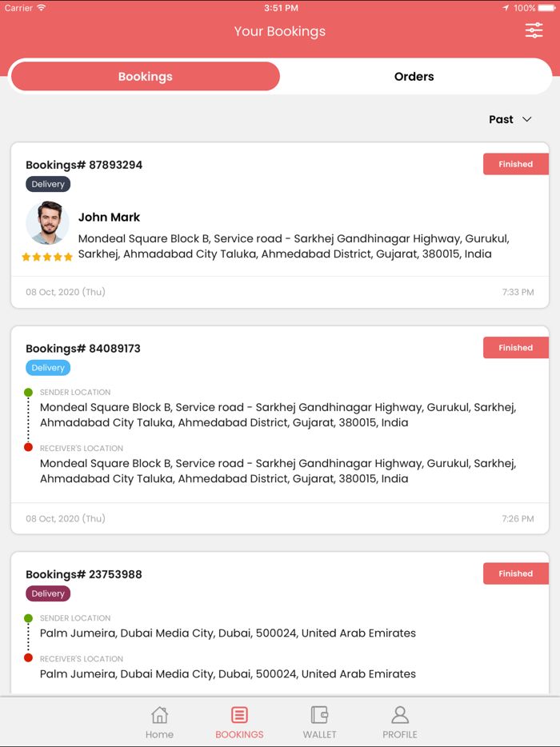Open the filter settings icon
This screenshot has height=747, width=560.
534,31
